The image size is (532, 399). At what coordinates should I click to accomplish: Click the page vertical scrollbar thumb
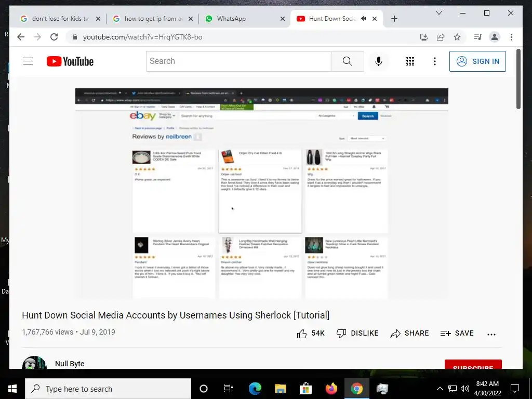tap(518, 79)
